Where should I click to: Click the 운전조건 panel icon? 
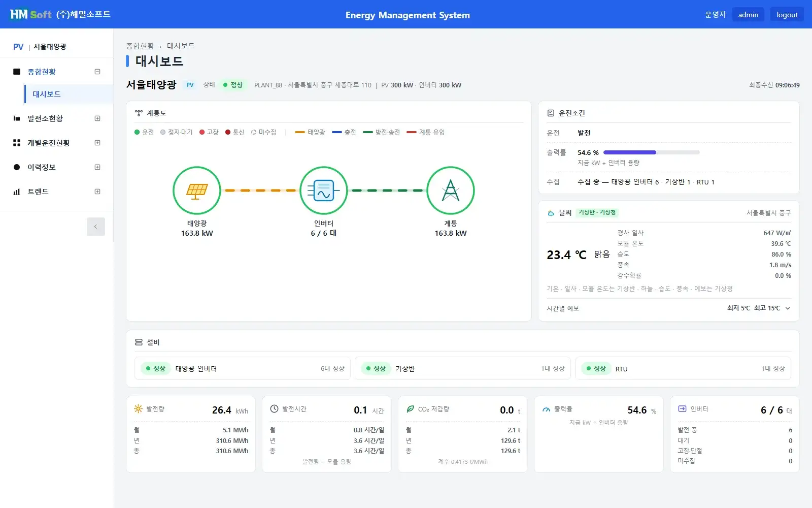[551, 113]
